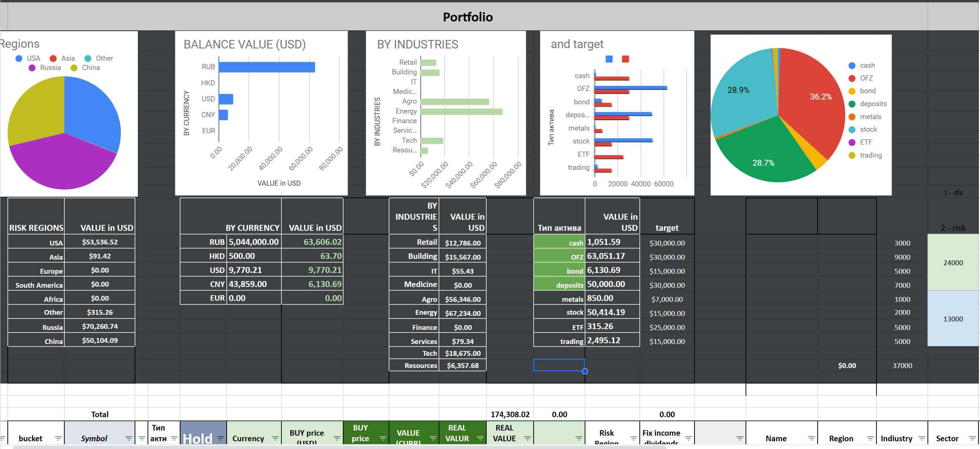Image resolution: width=980 pixels, height=449 pixels.
Task: Click the horizontal scrollbar at bottom
Action: [339, 447]
